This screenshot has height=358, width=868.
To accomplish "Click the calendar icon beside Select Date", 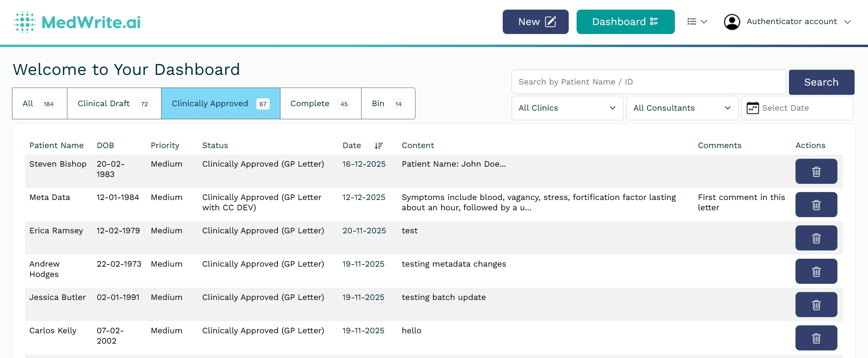I will click(753, 108).
